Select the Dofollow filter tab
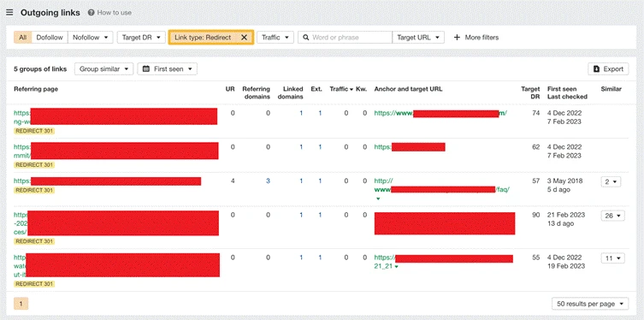The image size is (644, 320). click(50, 38)
